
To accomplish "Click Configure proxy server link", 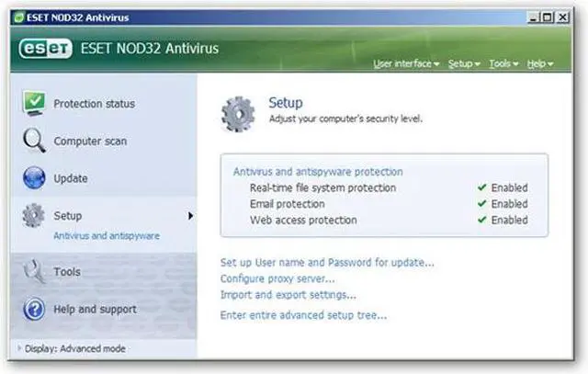I will pyautogui.click(x=277, y=278).
